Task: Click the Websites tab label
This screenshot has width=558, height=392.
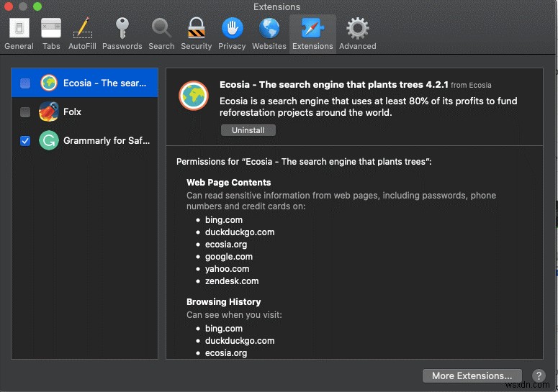Action: pyautogui.click(x=269, y=46)
